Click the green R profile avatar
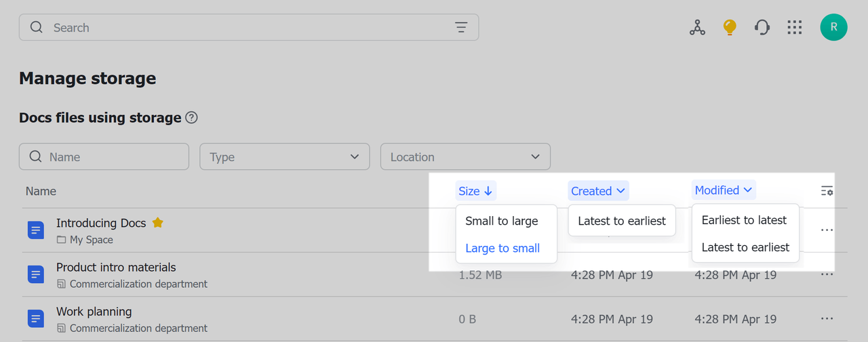 pyautogui.click(x=833, y=27)
